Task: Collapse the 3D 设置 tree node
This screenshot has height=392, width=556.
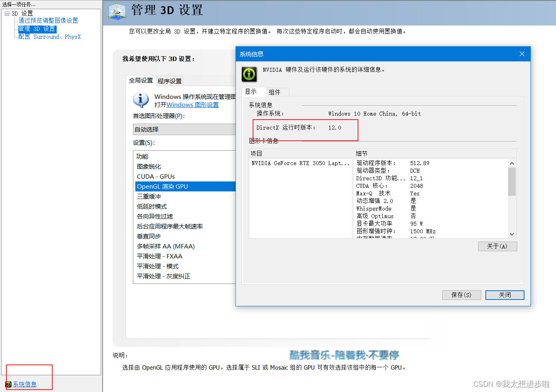Action: [x=7, y=14]
